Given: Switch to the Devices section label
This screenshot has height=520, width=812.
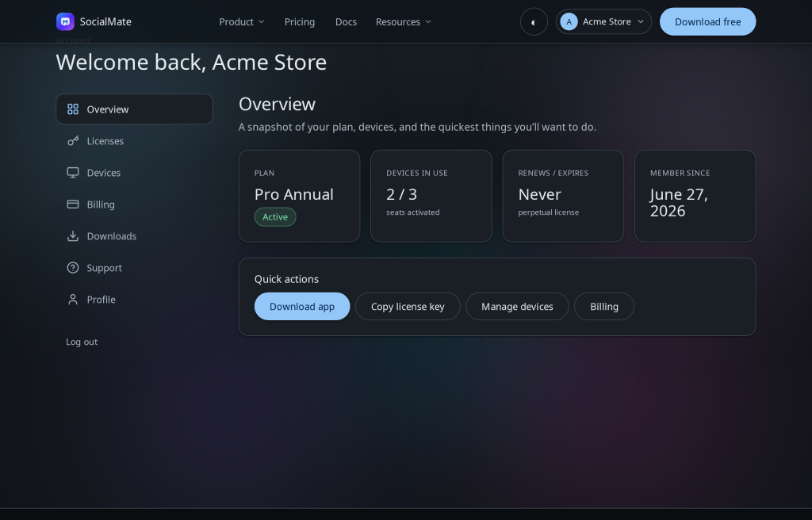Looking at the screenshot, I should [x=104, y=173].
